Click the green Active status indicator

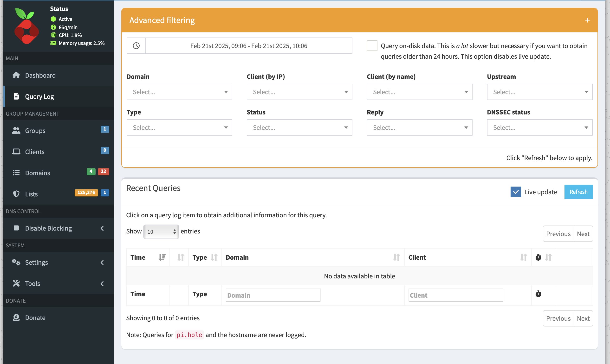click(53, 19)
